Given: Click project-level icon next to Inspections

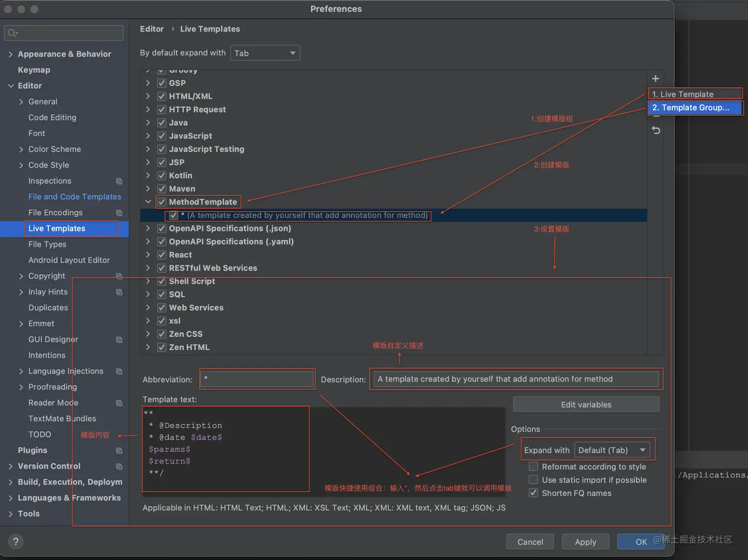Looking at the screenshot, I should (119, 181).
